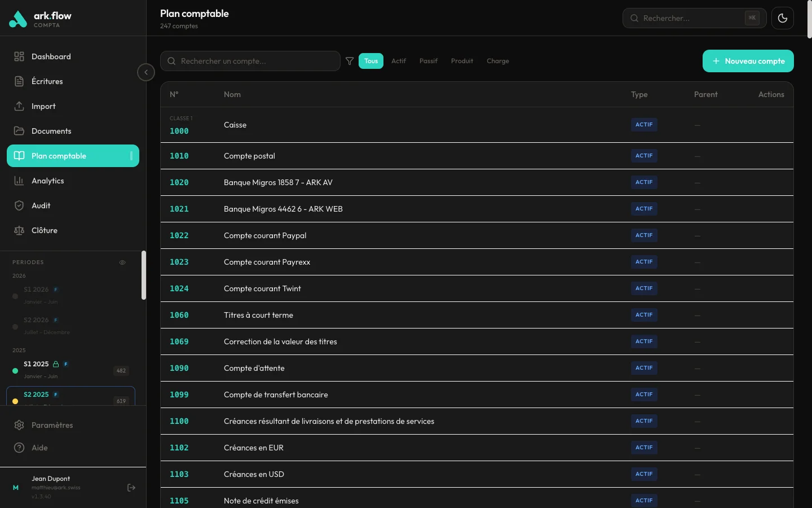The width and height of the screenshot is (812, 508).
Task: Hide periods with the eye toggle
Action: (x=122, y=262)
